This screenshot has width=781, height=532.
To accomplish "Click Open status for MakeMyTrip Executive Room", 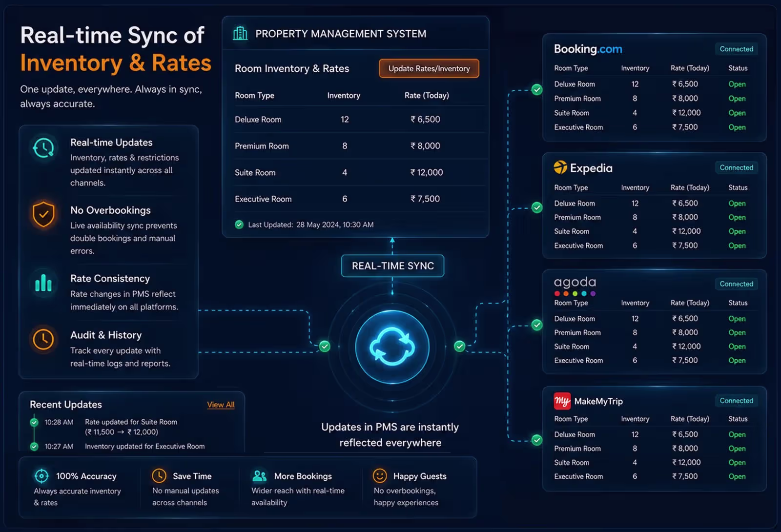I will click(x=737, y=476).
